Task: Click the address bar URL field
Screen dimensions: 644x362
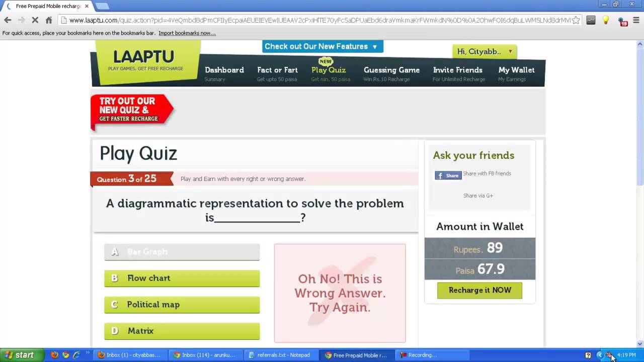Action: [319, 20]
